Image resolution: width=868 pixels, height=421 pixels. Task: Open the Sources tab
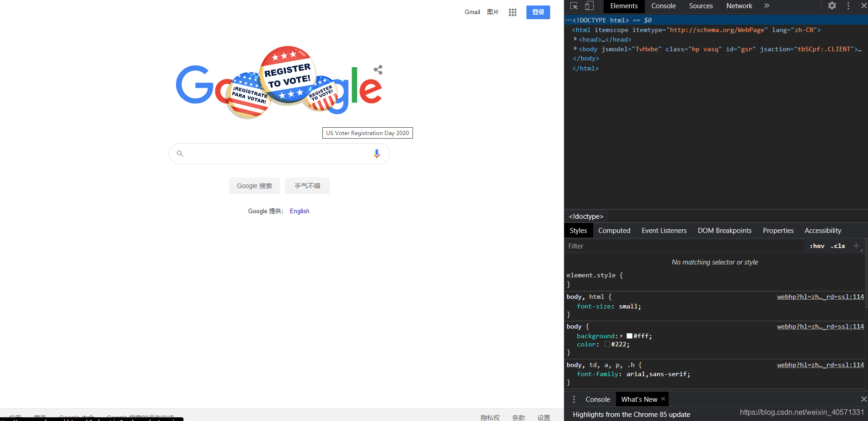click(701, 6)
